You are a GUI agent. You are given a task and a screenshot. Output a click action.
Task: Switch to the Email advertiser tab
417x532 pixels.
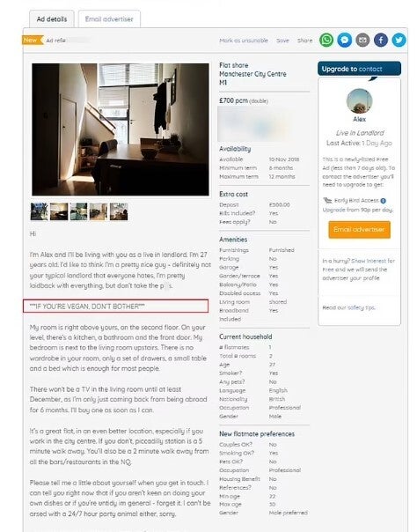tap(109, 19)
